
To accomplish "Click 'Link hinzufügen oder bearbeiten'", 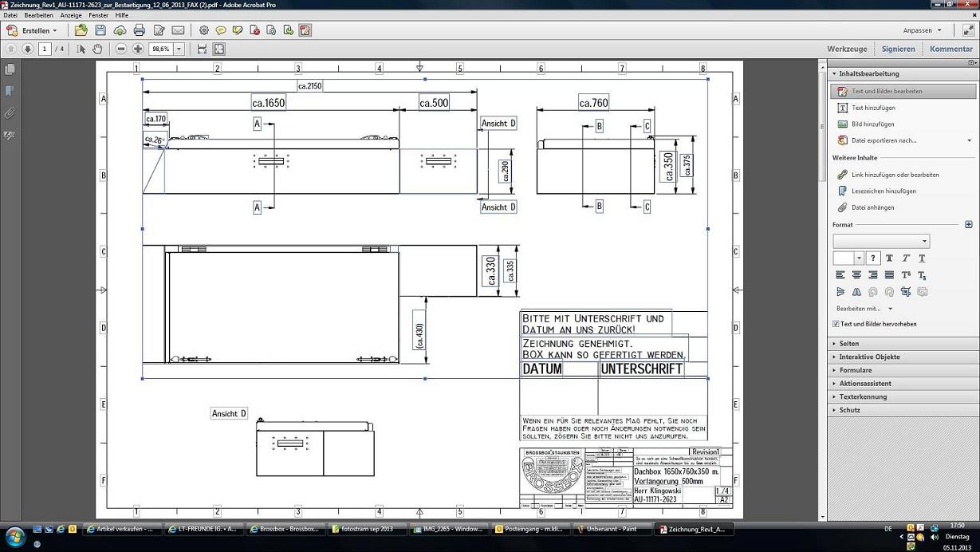I will tap(895, 175).
